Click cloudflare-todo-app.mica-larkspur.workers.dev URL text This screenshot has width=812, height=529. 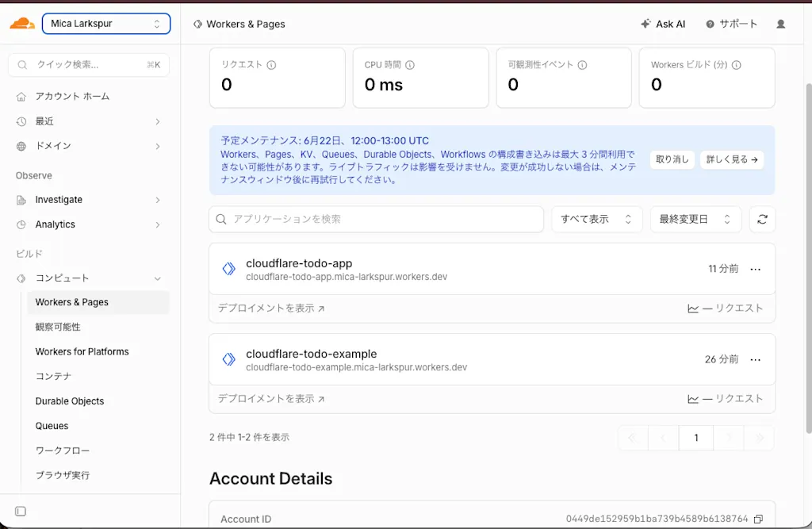347,277
